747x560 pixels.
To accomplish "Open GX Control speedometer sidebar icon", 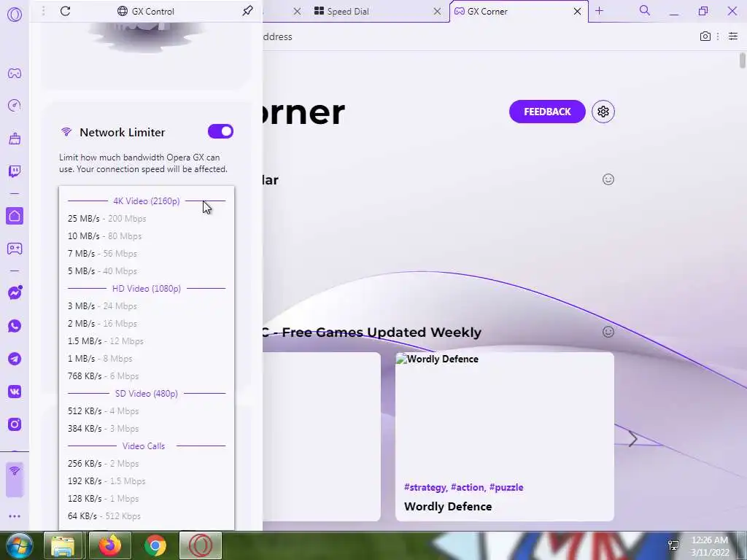I will pyautogui.click(x=15, y=105).
